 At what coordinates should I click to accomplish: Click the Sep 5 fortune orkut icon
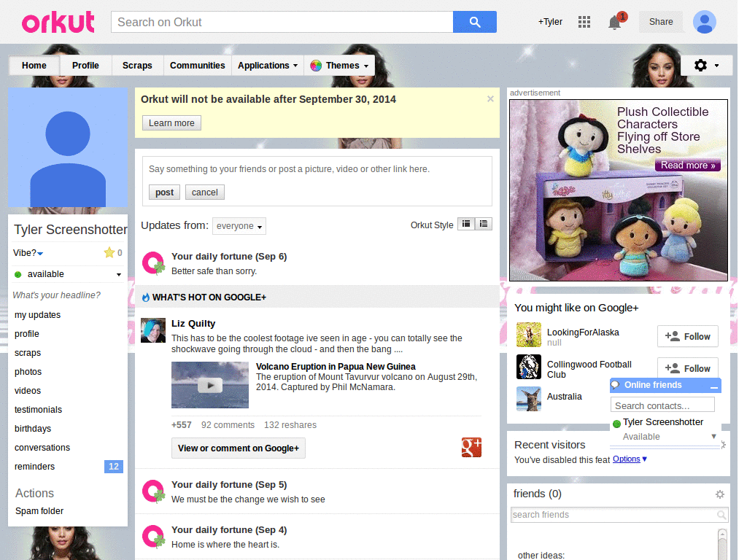click(x=153, y=491)
